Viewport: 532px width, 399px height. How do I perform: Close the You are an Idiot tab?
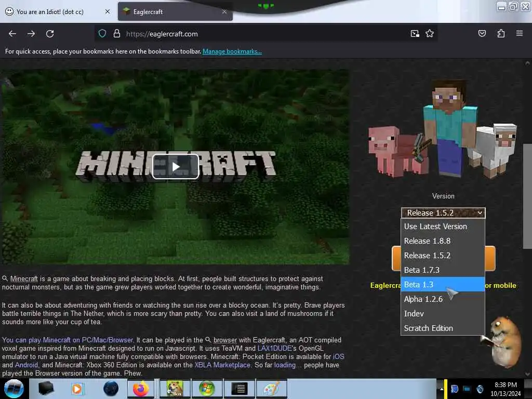[108, 11]
